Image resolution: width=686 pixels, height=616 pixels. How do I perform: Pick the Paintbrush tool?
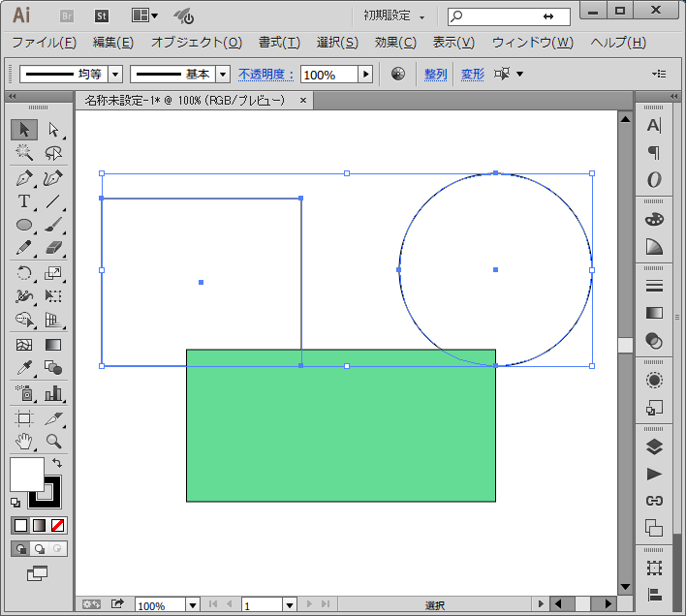(x=53, y=225)
